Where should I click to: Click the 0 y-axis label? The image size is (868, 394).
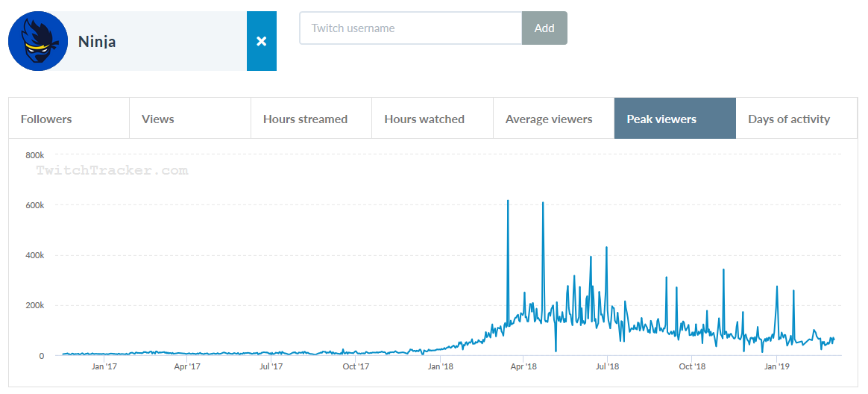pos(42,356)
